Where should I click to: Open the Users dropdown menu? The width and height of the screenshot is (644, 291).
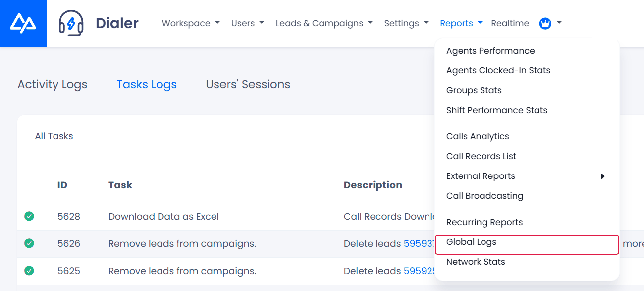[x=247, y=23]
